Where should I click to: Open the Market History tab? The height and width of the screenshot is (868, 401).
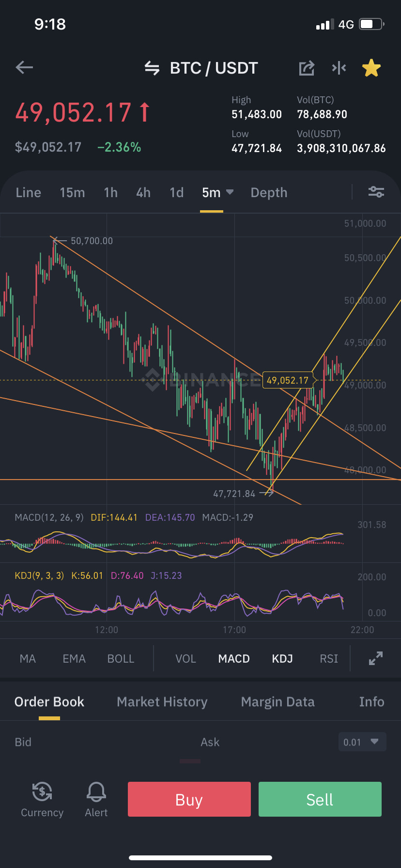click(162, 702)
